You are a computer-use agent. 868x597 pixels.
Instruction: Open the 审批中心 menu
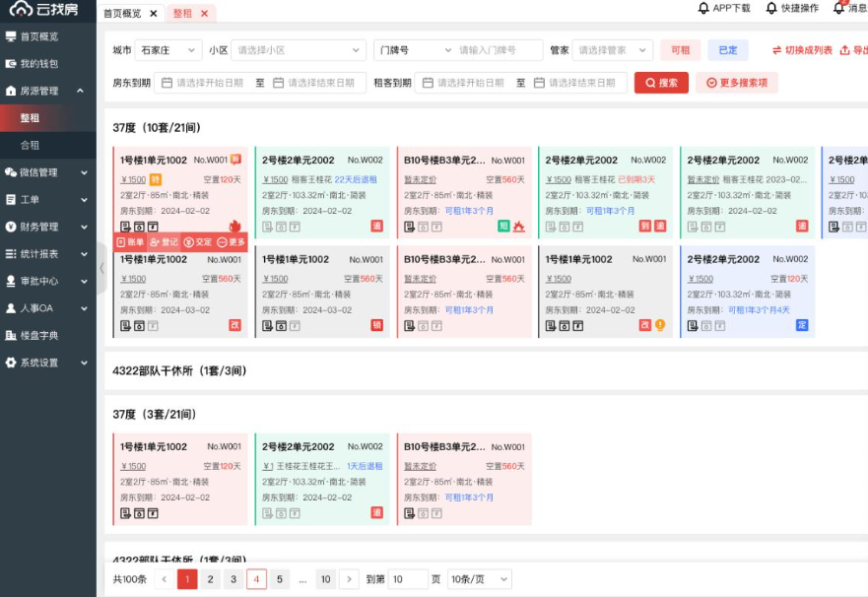tap(47, 281)
